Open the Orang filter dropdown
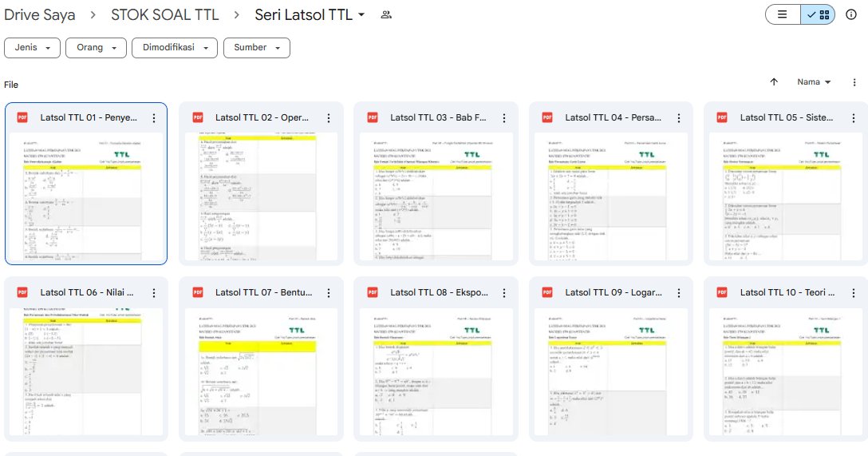Image resolution: width=868 pixels, height=456 pixels. (x=97, y=48)
